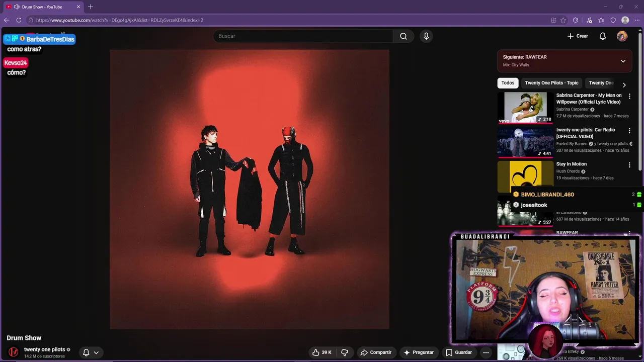The height and width of the screenshot is (362, 644).
Task: Click the YouTube Buscar search field
Action: pyautogui.click(x=303, y=36)
